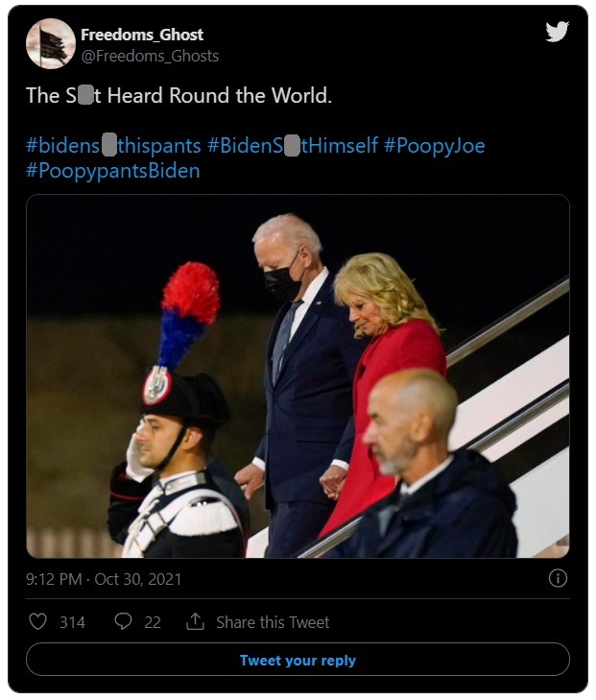
Task: Click the Twitter bird logo
Action: (557, 32)
